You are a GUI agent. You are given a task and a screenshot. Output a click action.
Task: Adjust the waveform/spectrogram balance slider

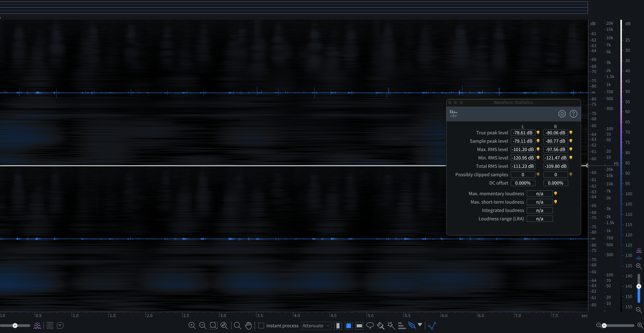coord(15,325)
